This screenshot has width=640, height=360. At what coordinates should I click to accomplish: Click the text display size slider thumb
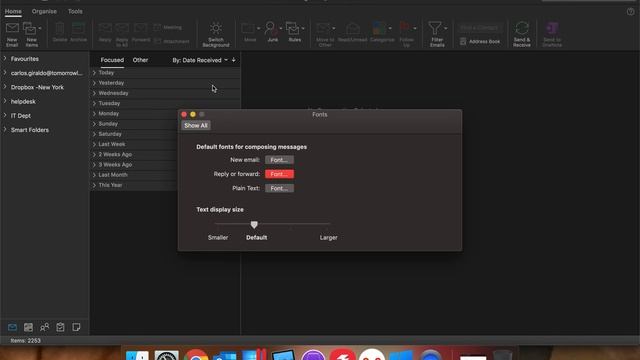(x=254, y=224)
